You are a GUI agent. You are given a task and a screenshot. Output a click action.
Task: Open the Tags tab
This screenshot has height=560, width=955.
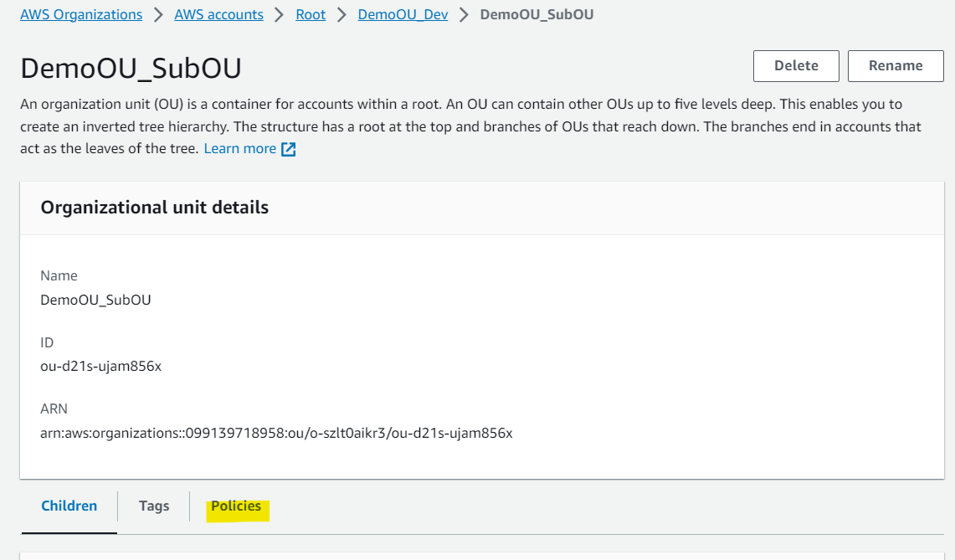[154, 506]
